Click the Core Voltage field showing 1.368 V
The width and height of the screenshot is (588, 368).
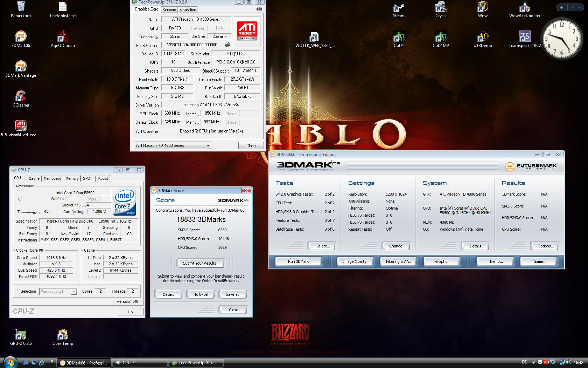click(99, 212)
